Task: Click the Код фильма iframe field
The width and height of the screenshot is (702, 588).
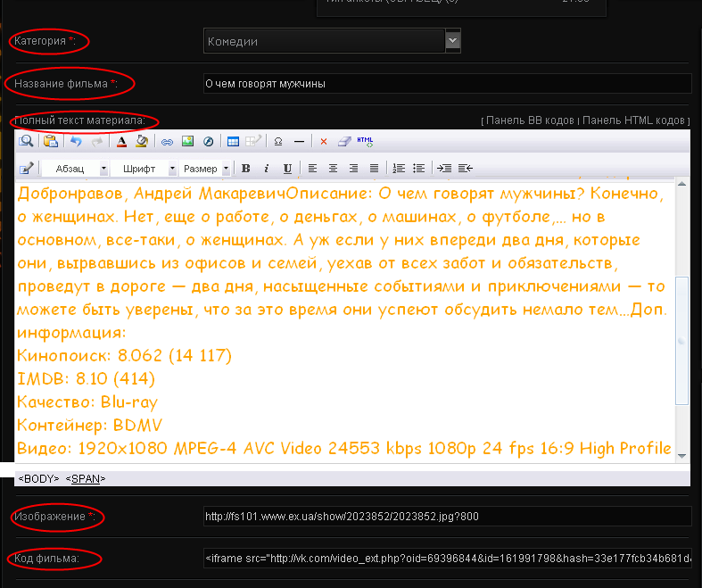Action: coord(447,559)
